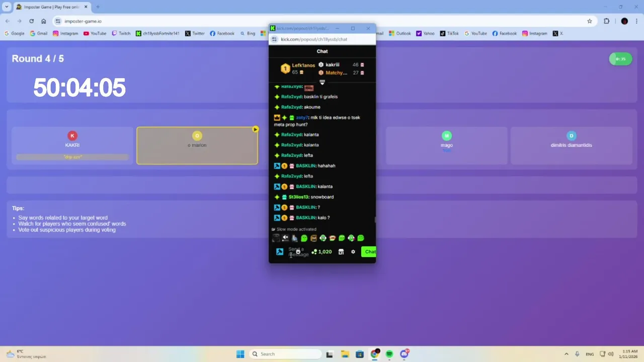Open the Chrome Extensions puzzle icon

(606, 21)
